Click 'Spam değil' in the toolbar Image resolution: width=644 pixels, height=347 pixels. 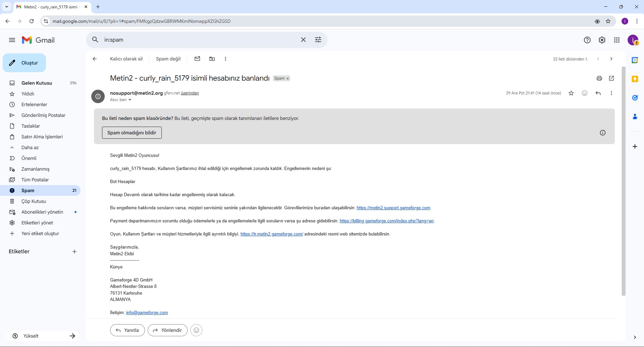tap(168, 59)
